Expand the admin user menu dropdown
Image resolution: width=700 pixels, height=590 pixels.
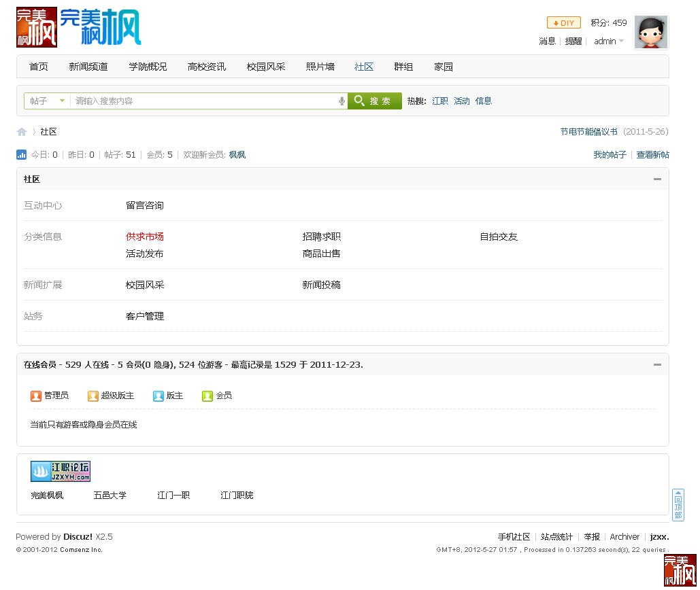608,41
